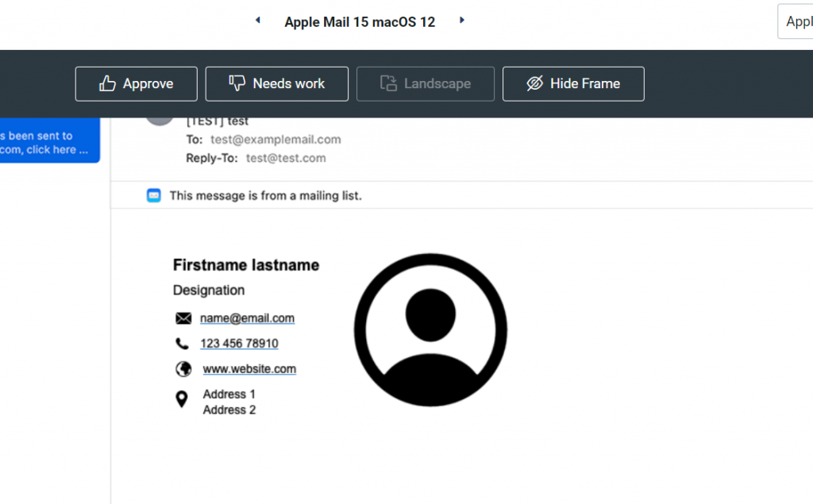Viewport: 813px width, 504px height.
Task: Open the email client dropdown at top right
Action: coord(795,21)
